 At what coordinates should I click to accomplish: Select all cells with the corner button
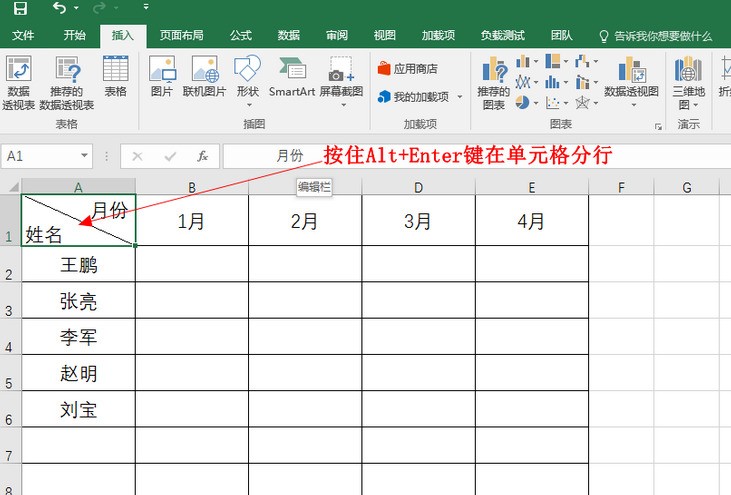click(x=11, y=186)
